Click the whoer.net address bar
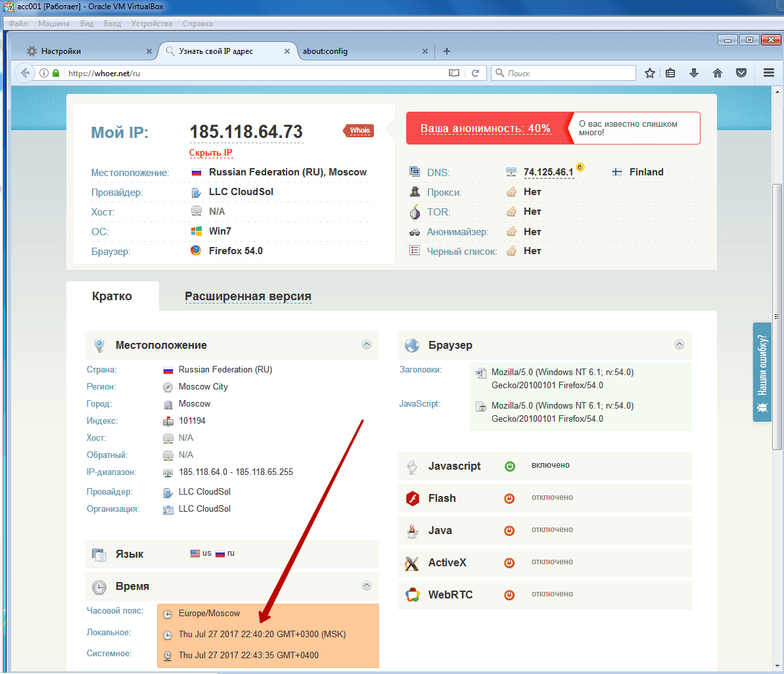The image size is (784, 674). [255, 73]
